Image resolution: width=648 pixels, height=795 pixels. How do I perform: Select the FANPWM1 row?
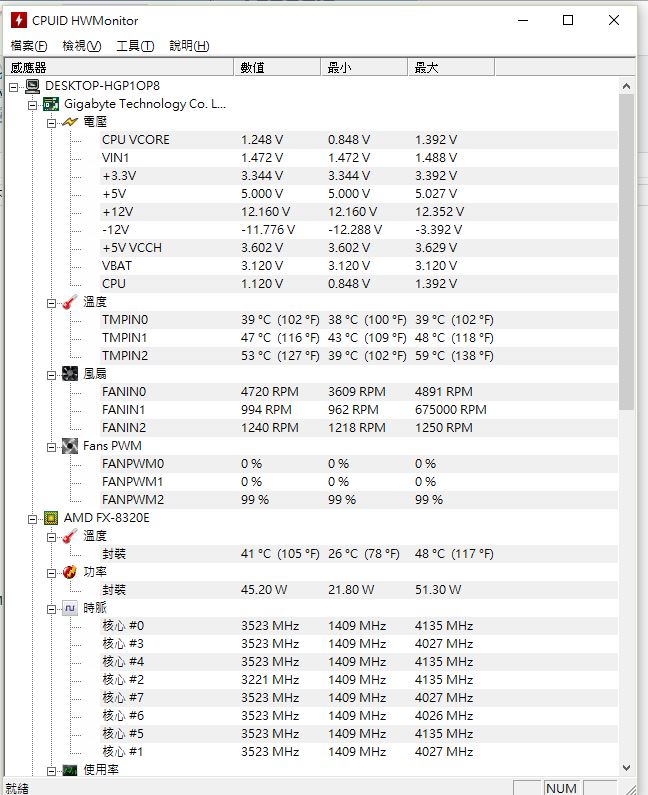point(358,482)
